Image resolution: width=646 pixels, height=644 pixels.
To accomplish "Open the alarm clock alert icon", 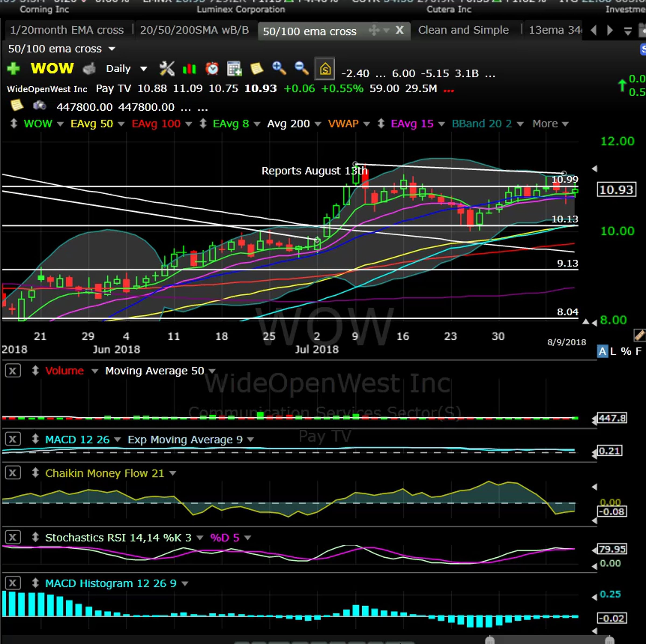I will point(212,69).
